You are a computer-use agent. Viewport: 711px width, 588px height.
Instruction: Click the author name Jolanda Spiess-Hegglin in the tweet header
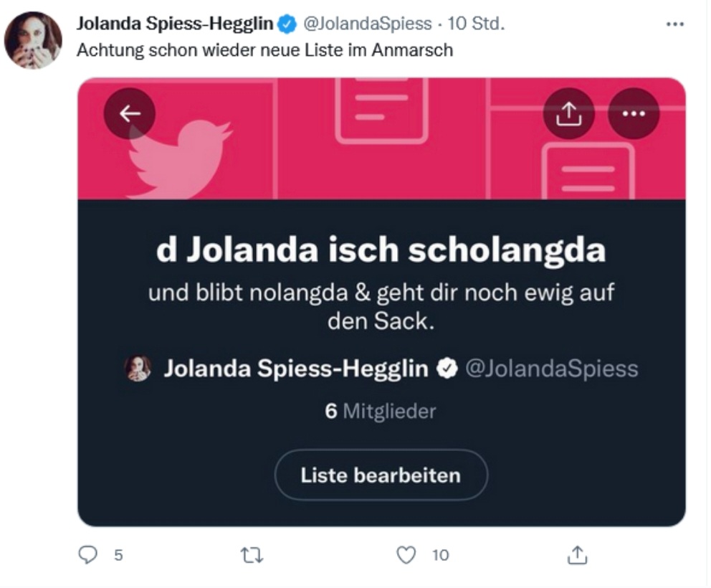(x=175, y=24)
